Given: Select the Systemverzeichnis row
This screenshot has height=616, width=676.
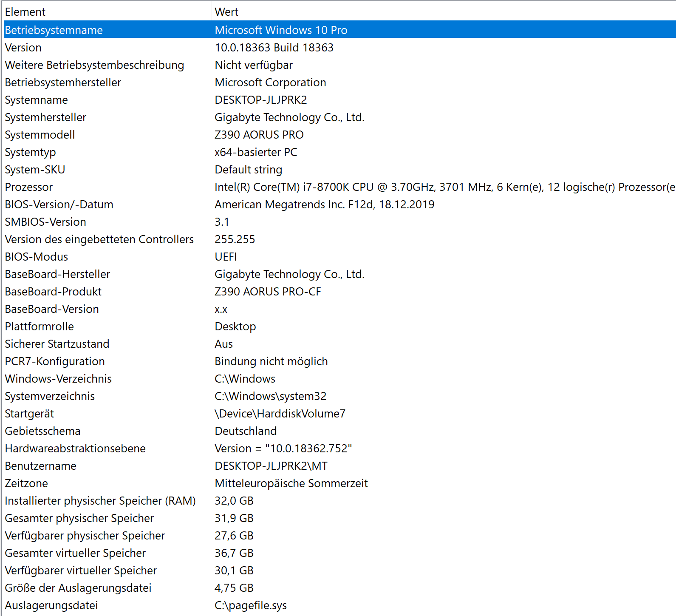Looking at the screenshot, I should pos(339,396).
